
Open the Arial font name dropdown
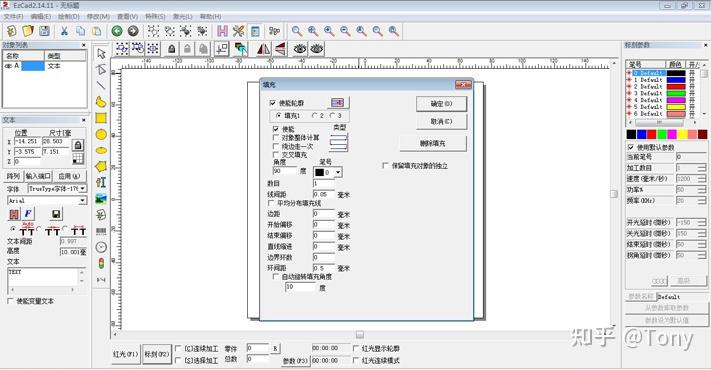[x=83, y=200]
